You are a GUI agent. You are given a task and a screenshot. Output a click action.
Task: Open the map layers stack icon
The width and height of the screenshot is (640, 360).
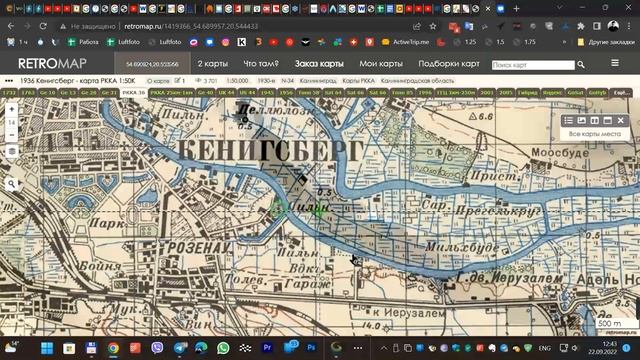point(11,151)
